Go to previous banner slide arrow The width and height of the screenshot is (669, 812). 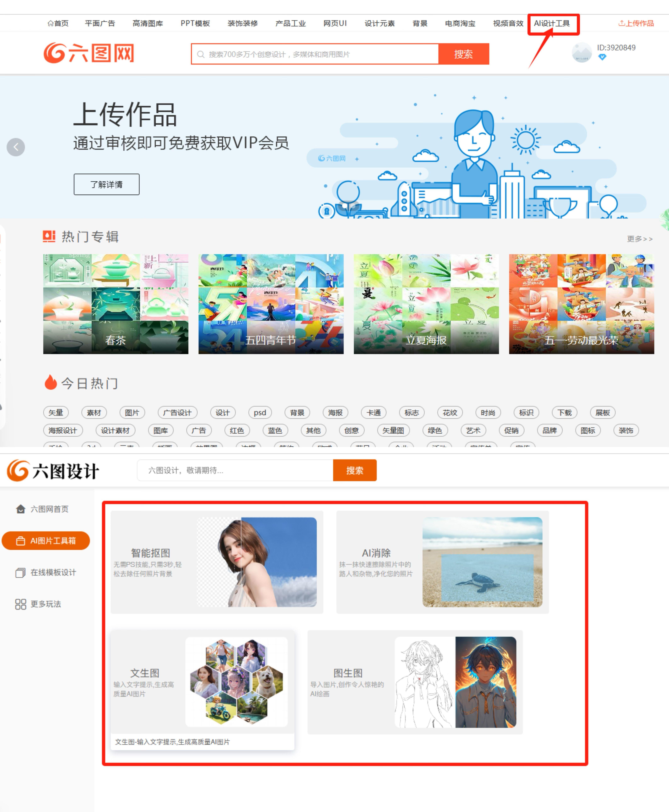(16, 147)
